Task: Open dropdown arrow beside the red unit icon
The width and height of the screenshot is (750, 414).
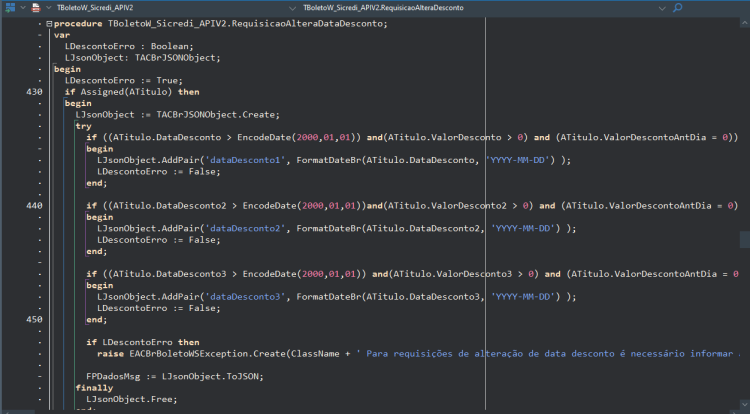Action: (x=48, y=8)
